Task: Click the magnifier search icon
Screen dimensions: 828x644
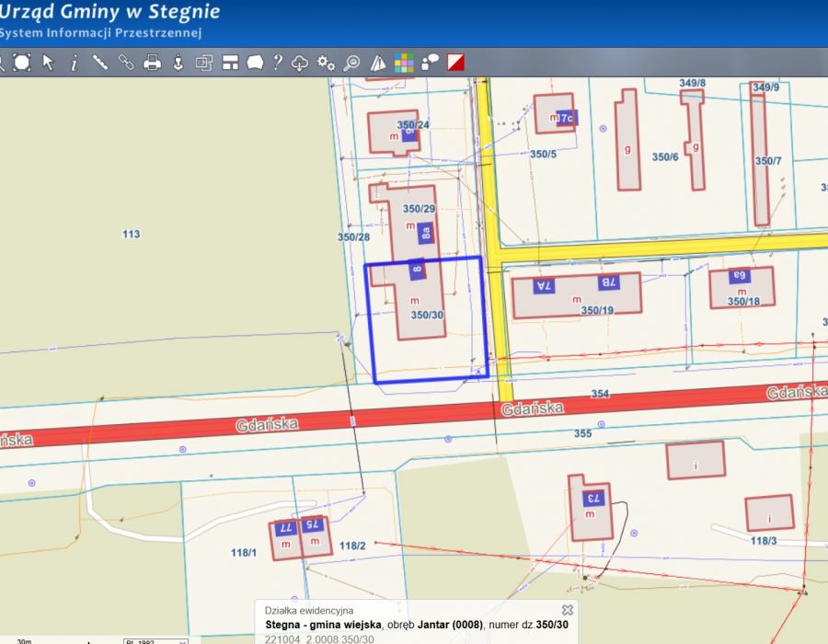Action: tap(351, 63)
